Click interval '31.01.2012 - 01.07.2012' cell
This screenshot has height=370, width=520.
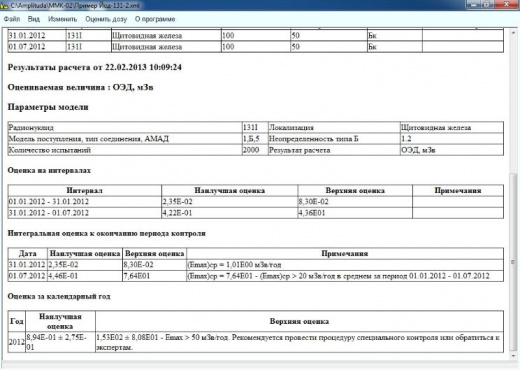[85, 213]
